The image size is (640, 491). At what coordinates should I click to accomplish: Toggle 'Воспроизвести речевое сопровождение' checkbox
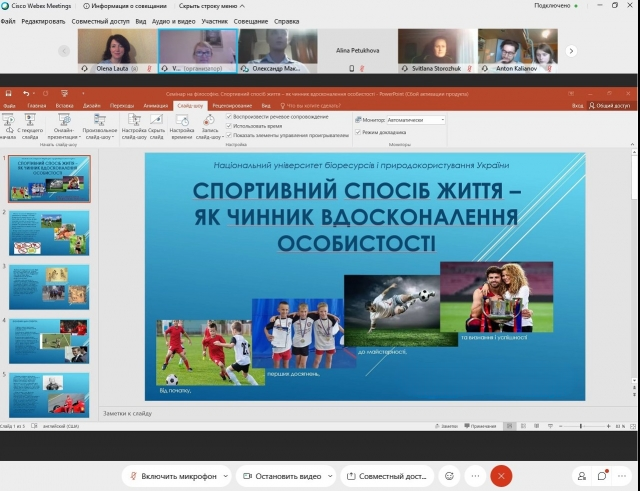(x=229, y=115)
